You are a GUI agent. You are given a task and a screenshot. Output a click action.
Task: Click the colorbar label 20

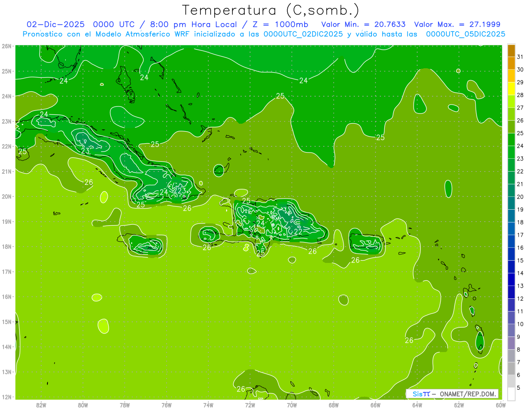[x=520, y=197]
